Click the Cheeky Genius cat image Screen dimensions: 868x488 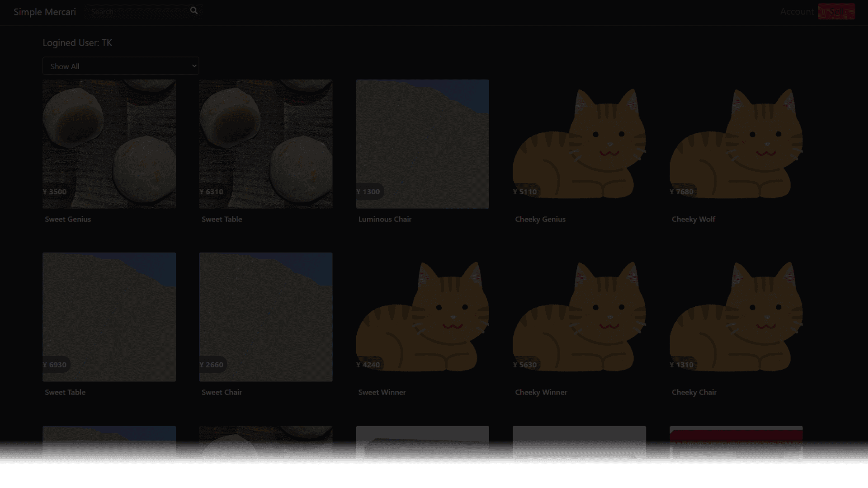pyautogui.click(x=579, y=144)
